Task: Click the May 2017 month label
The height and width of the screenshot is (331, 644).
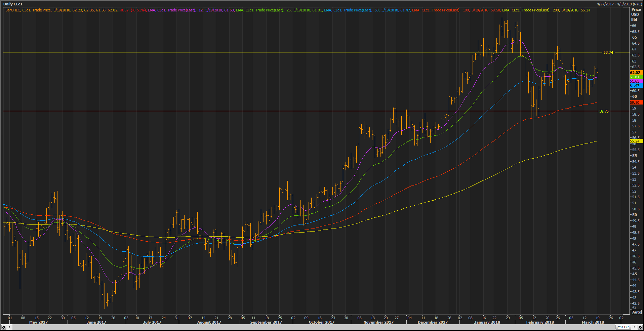Action: click(x=38, y=322)
